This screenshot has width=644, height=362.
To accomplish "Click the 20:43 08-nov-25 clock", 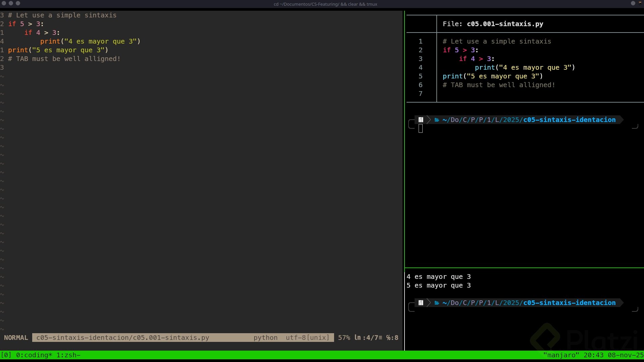I will click(613, 355).
